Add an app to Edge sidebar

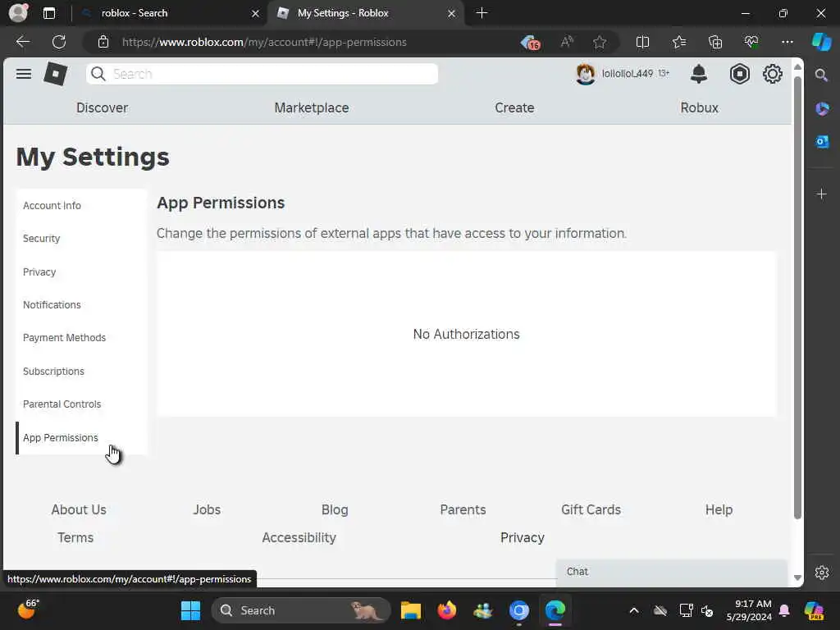(x=822, y=194)
